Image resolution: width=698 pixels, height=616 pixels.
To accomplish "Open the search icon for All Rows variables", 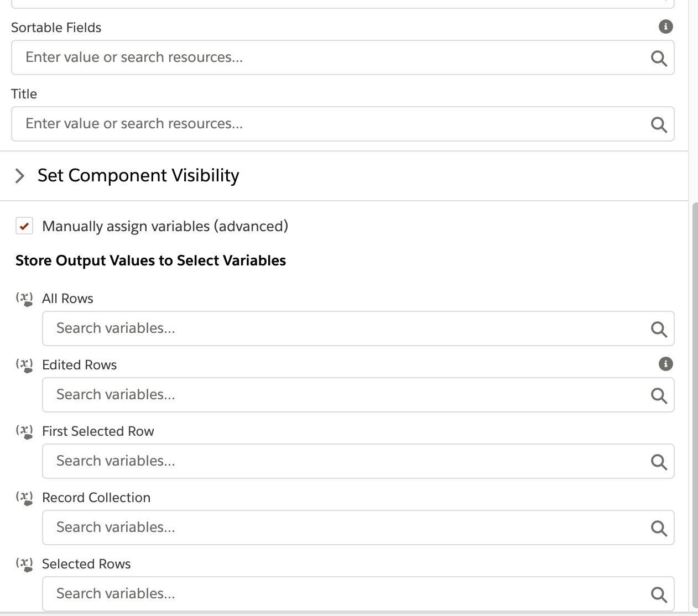I will [659, 328].
